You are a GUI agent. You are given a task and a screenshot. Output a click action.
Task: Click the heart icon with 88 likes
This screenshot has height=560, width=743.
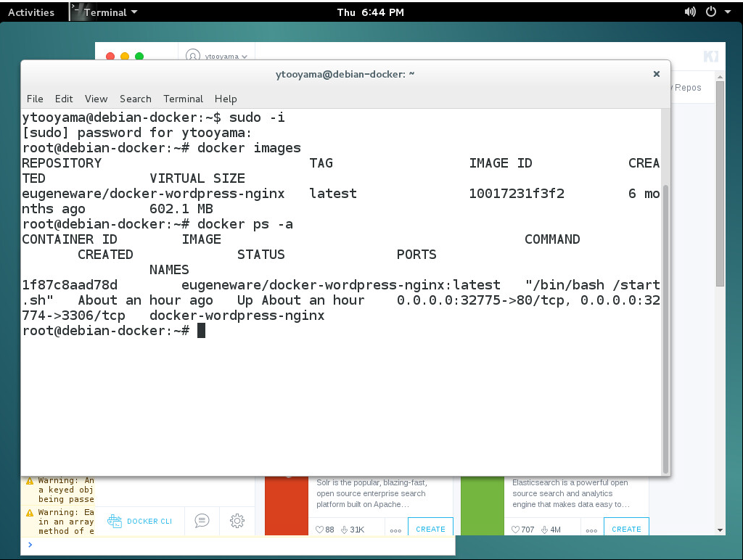[x=319, y=530]
